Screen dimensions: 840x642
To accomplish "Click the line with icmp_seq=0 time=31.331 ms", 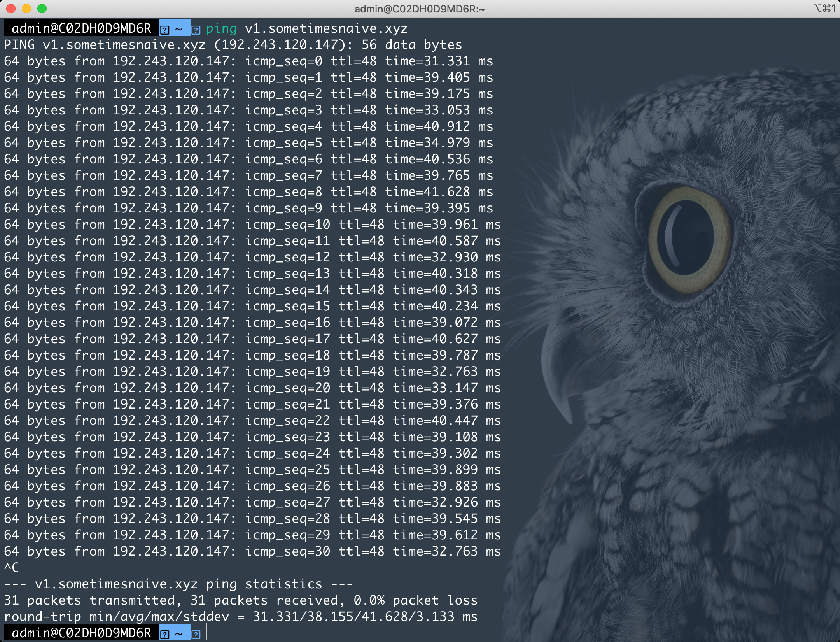I will point(248,61).
